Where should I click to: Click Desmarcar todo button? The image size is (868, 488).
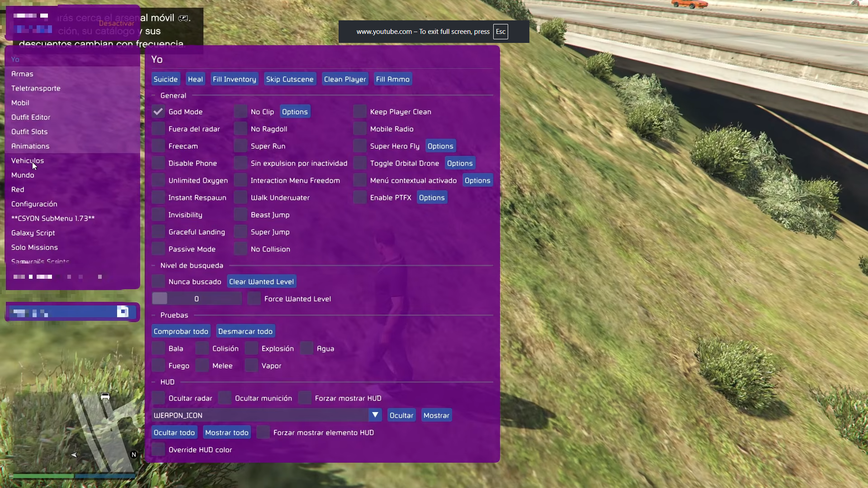point(245,331)
